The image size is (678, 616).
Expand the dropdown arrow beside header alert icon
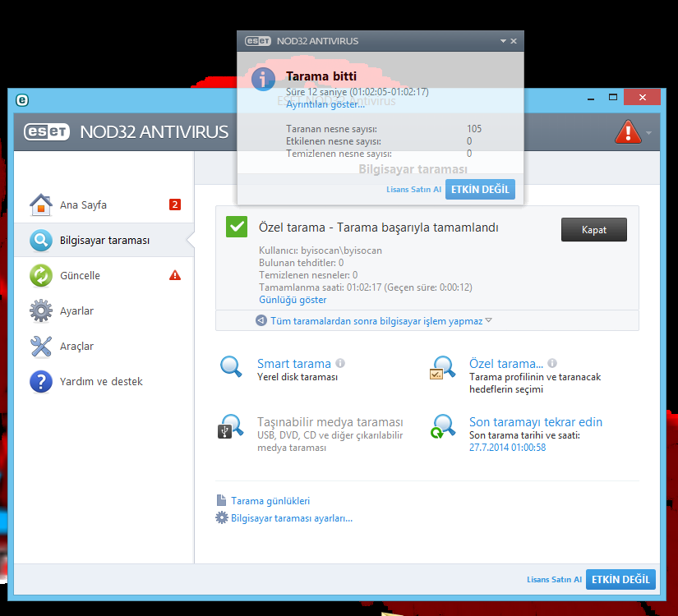point(648,133)
